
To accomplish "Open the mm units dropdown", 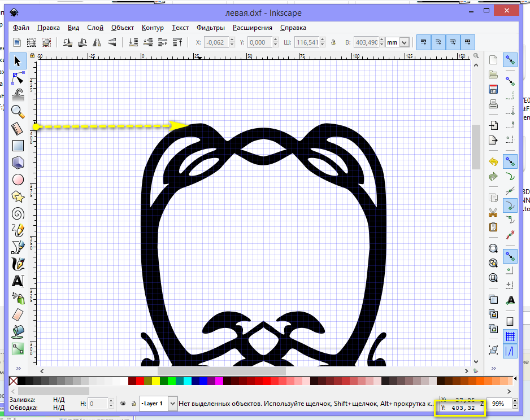I will pos(405,42).
